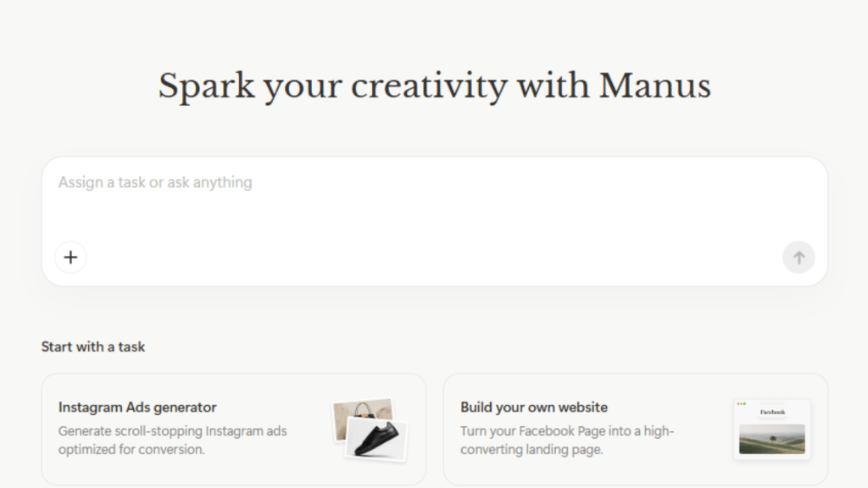Submit the task using the arrow icon
The width and height of the screenshot is (868, 488).
coord(798,257)
